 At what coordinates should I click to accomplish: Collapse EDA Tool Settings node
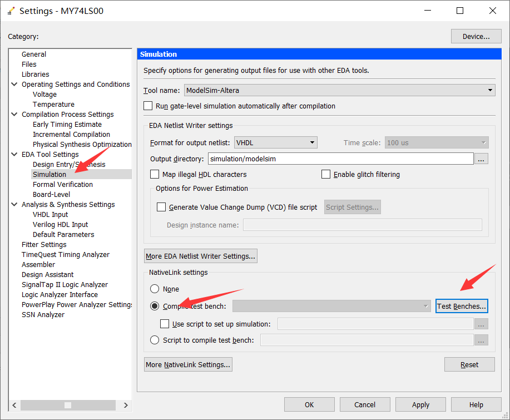(x=14, y=154)
